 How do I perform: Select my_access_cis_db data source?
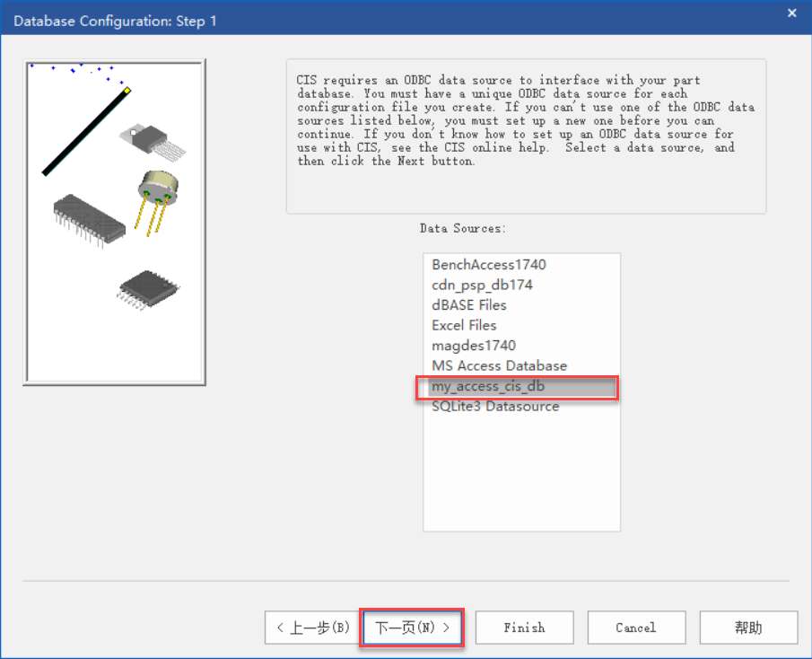[488, 386]
